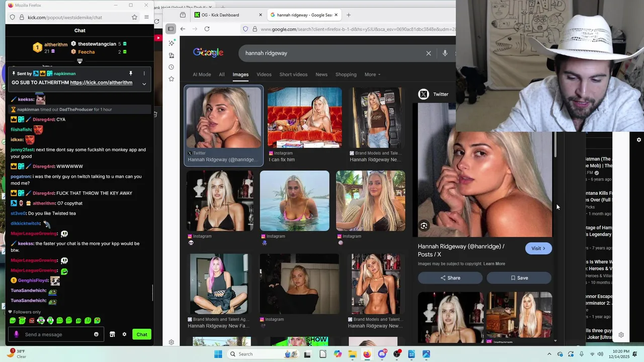
Task: Click the Firefox sidebar toggle icon
Action: [x=171, y=29]
